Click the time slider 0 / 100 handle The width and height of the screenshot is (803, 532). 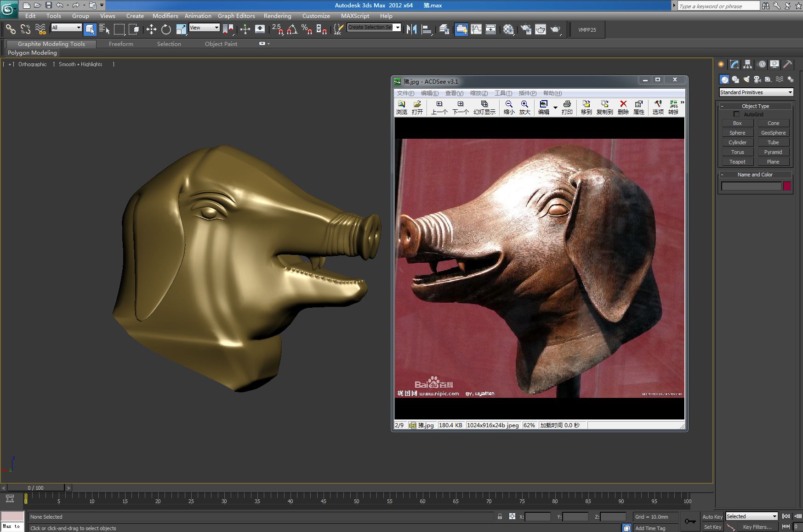35,488
